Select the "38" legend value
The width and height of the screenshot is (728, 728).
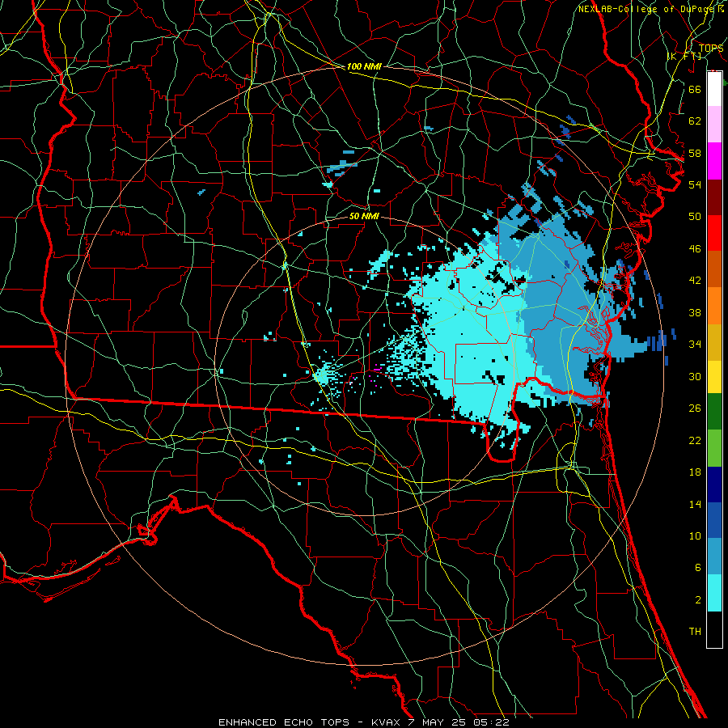(695, 313)
